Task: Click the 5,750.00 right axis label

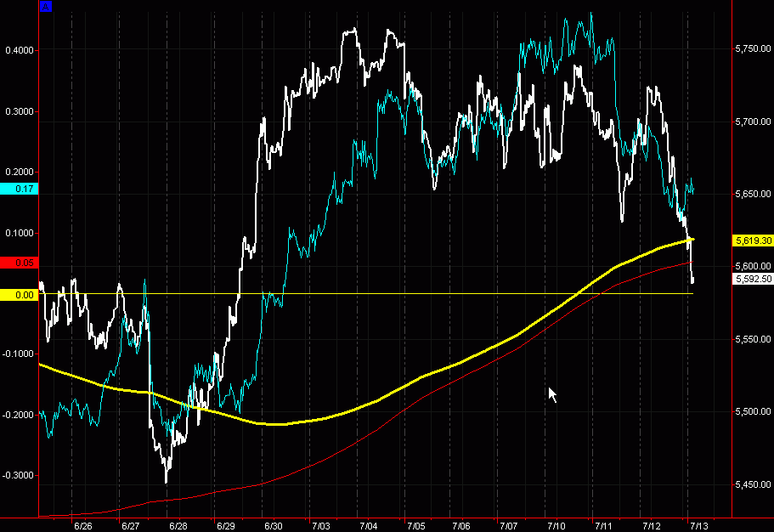Action: (753, 48)
